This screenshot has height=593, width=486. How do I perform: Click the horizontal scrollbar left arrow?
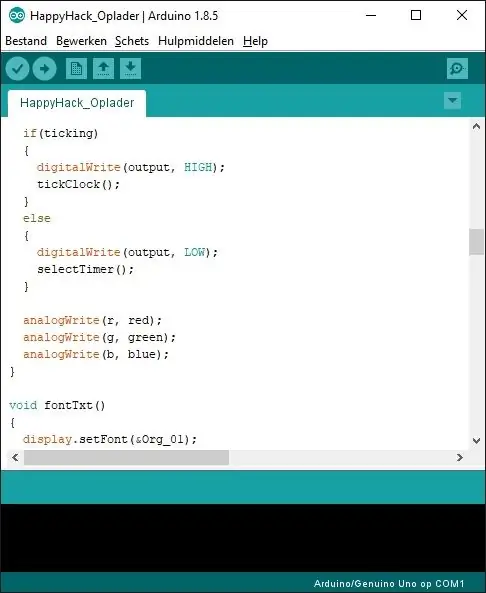click(15, 458)
